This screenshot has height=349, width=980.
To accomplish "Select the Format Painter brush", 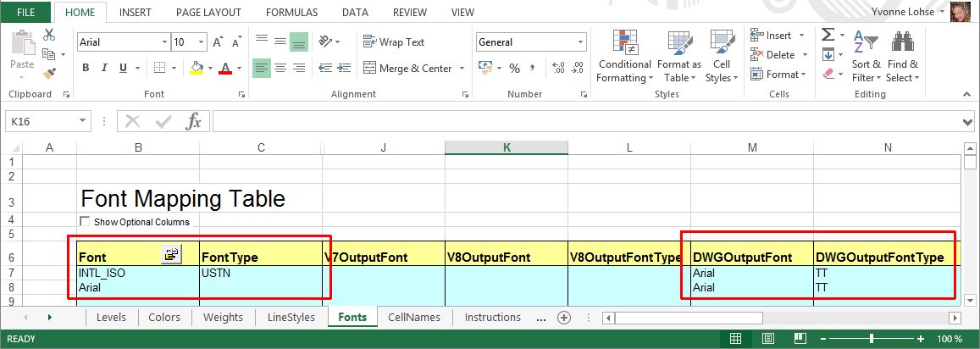I will [49, 74].
